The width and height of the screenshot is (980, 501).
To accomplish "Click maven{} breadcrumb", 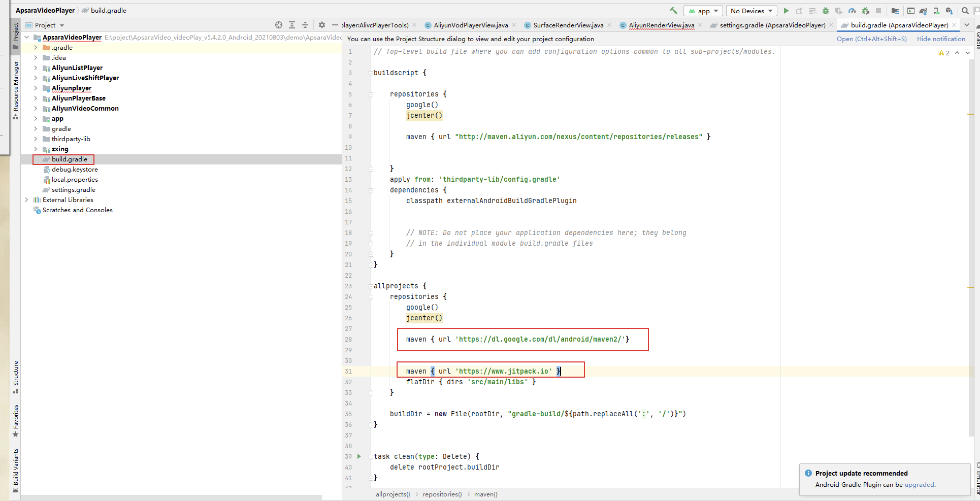I will pos(485,494).
